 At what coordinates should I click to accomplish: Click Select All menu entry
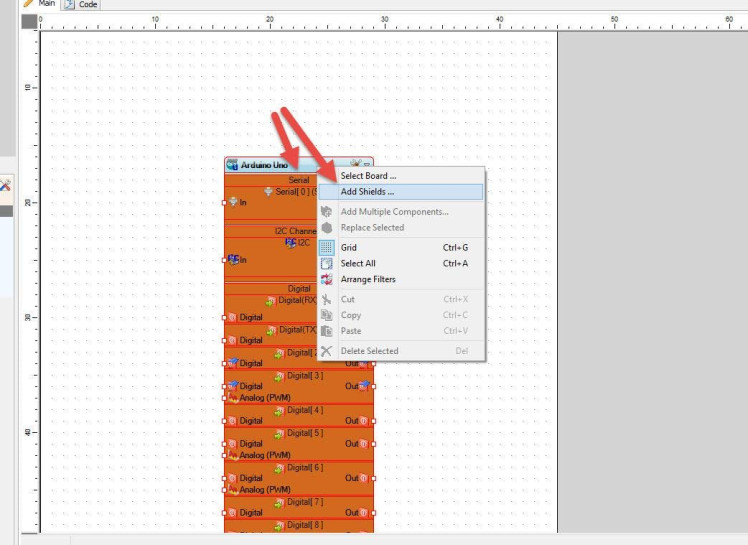point(358,263)
